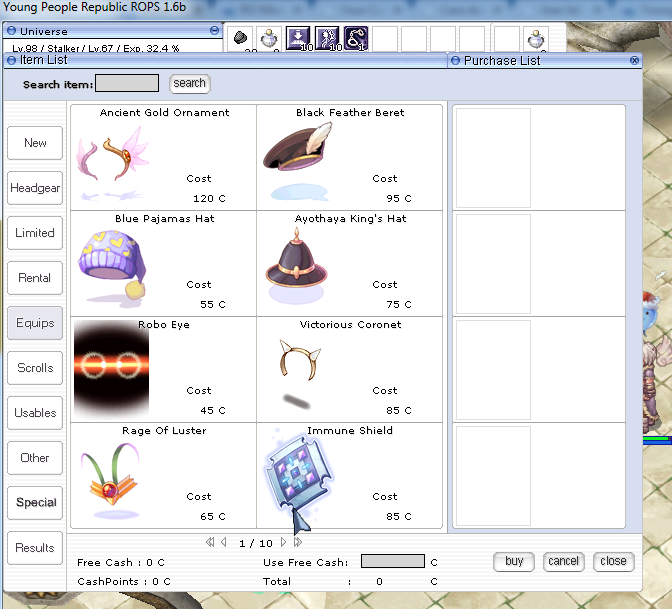Use the first potion bottle hotkey slot
This screenshot has height=609, width=672.
point(269,39)
